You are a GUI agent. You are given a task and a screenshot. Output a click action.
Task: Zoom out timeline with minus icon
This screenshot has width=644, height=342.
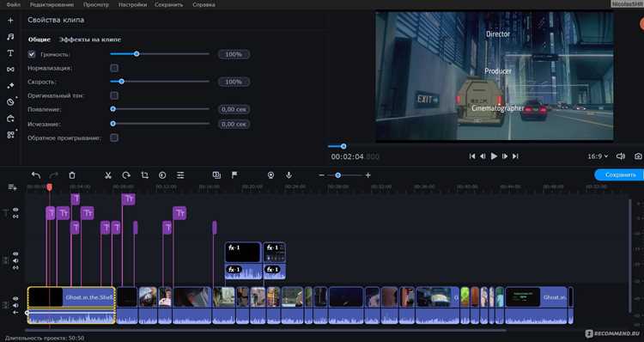[x=322, y=175]
